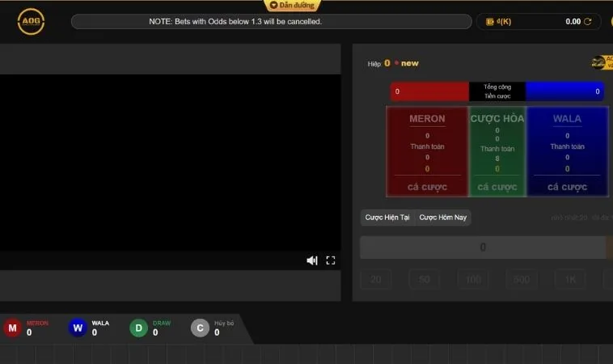613x364 pixels.
Task: Click the green D Draw circle icon
Action: [138, 328]
